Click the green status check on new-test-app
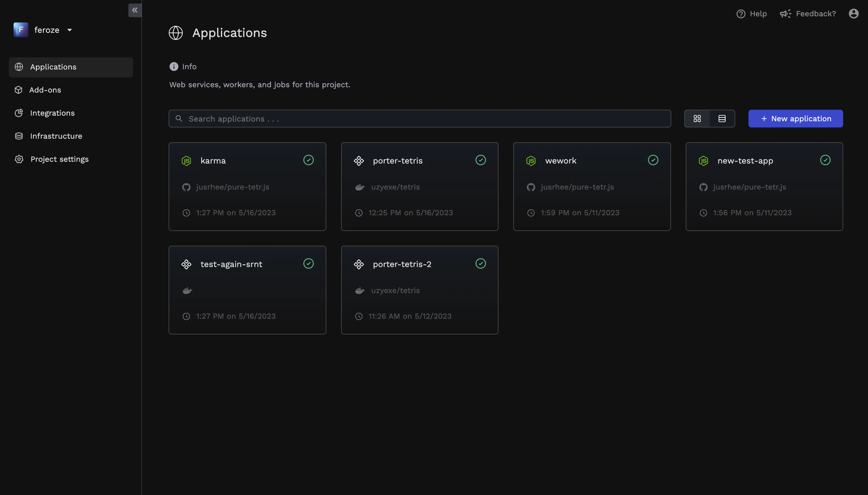868x495 pixels. [x=825, y=160]
